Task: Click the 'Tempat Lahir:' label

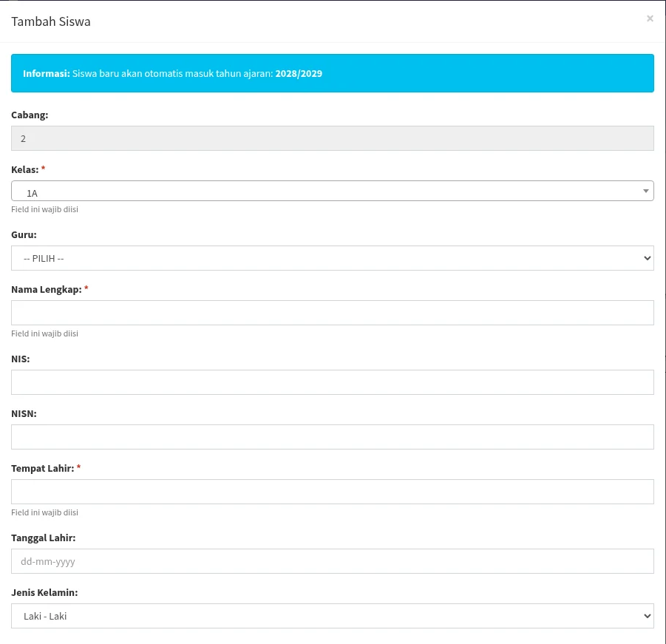Action: [x=42, y=468]
